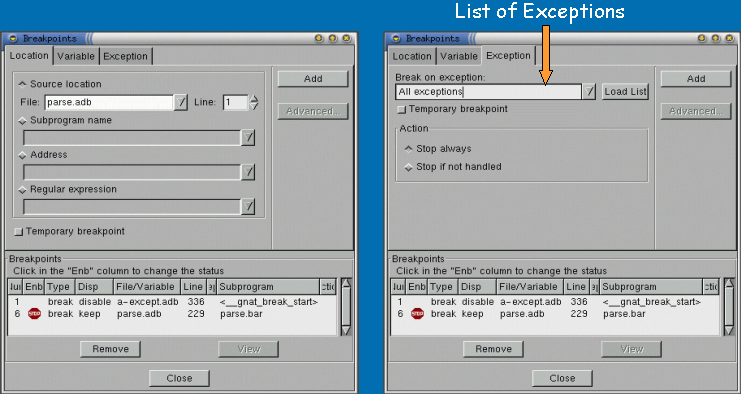
Task: Click Subprogram column header in left window
Action: 268,287
